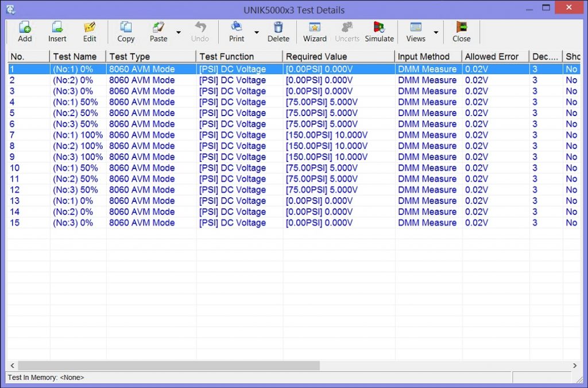Click the horizontal scrollbar right arrow
Image resolution: width=588 pixels, height=388 pixels.
pos(575,366)
